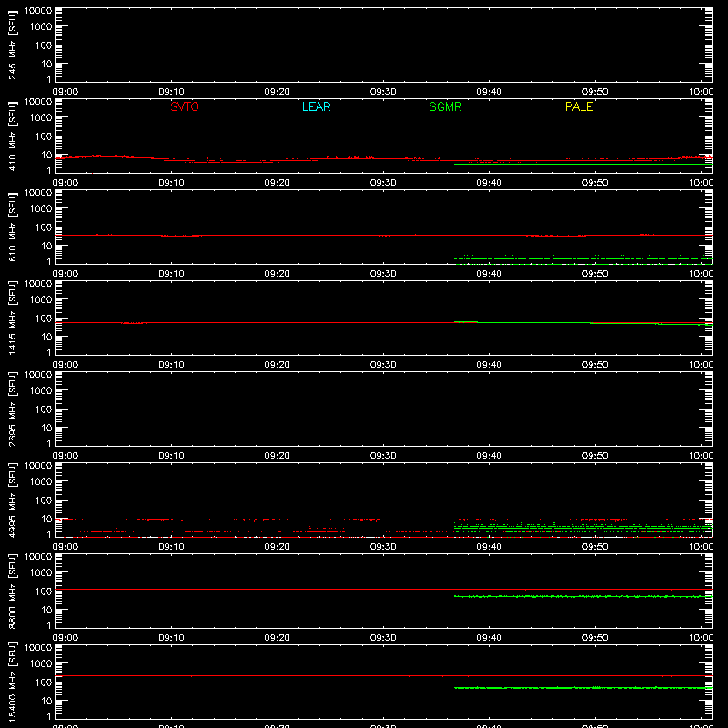Viewport: 728px width, 728px height.
Task: Click 09:10 time label under 245 MHz plot
Action: (x=171, y=92)
